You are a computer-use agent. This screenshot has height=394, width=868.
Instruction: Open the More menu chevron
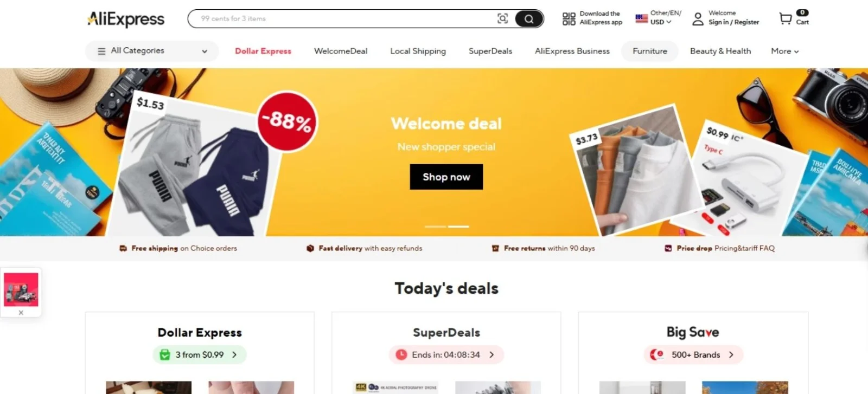pyautogui.click(x=796, y=51)
